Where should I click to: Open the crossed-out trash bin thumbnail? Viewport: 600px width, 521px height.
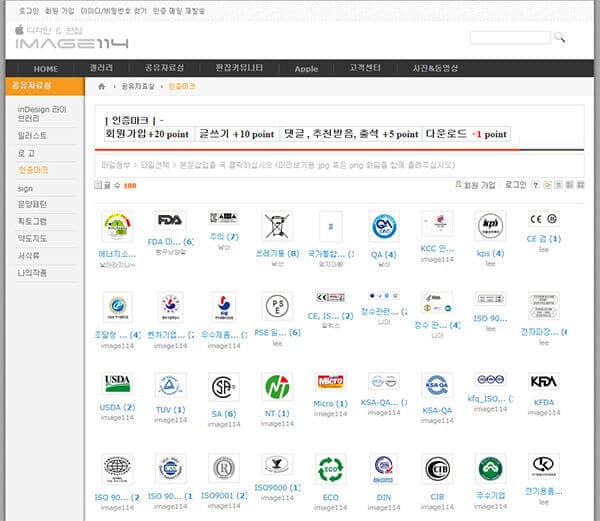click(x=277, y=226)
